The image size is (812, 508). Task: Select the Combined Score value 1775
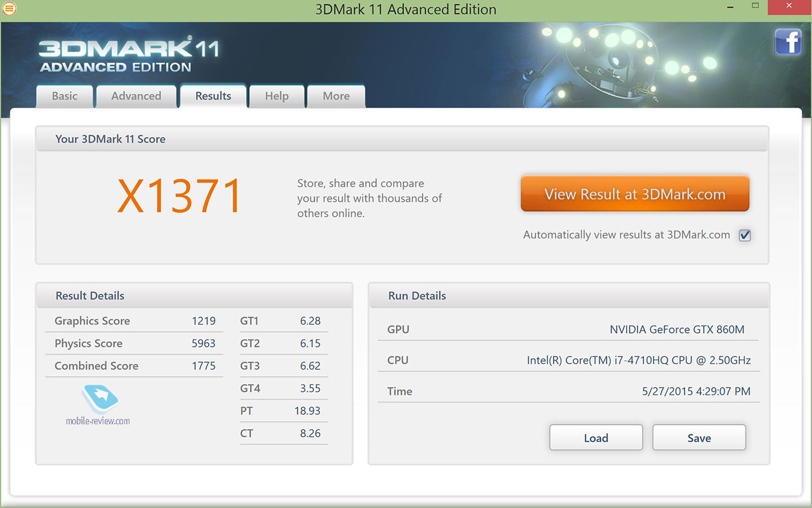(204, 366)
